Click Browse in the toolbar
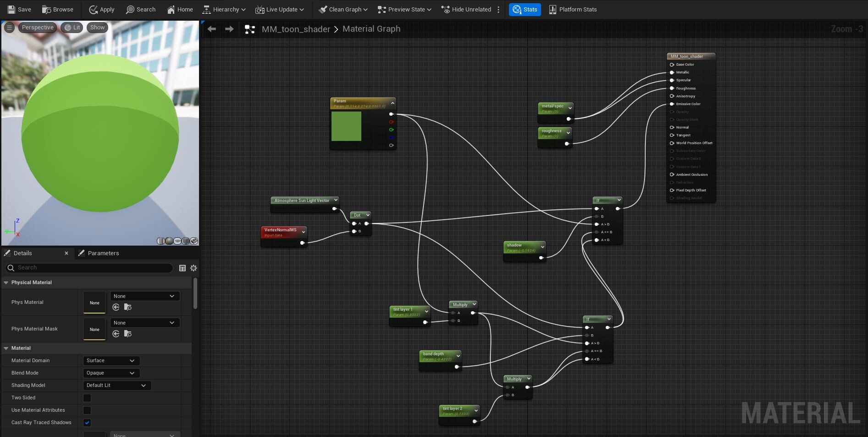868x437 pixels. 58,9
